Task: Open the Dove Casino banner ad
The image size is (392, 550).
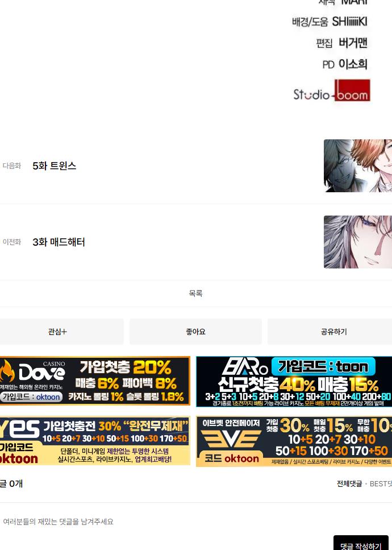Action: pyautogui.click(x=95, y=381)
